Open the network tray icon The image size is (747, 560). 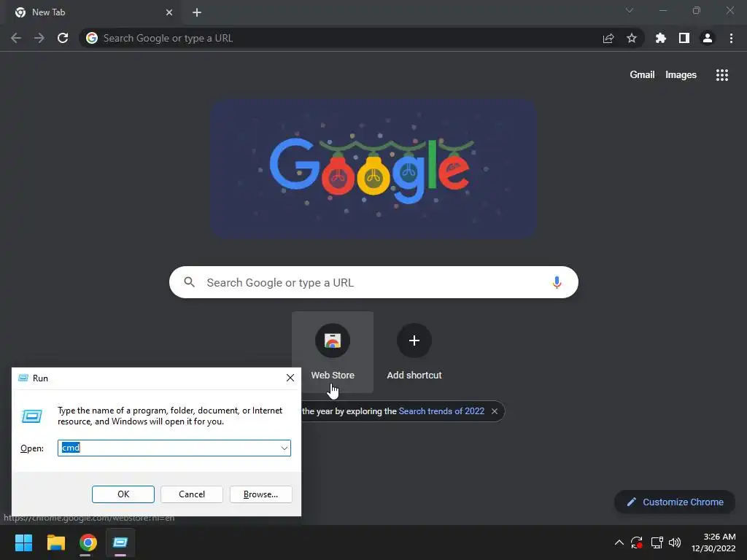point(657,542)
